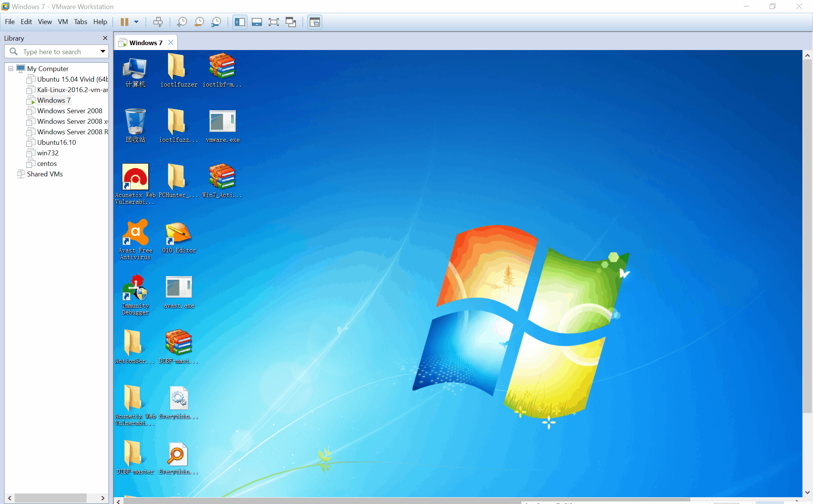Select the Win7_Acti... archive icon
The image size is (813, 504).
pos(222,181)
